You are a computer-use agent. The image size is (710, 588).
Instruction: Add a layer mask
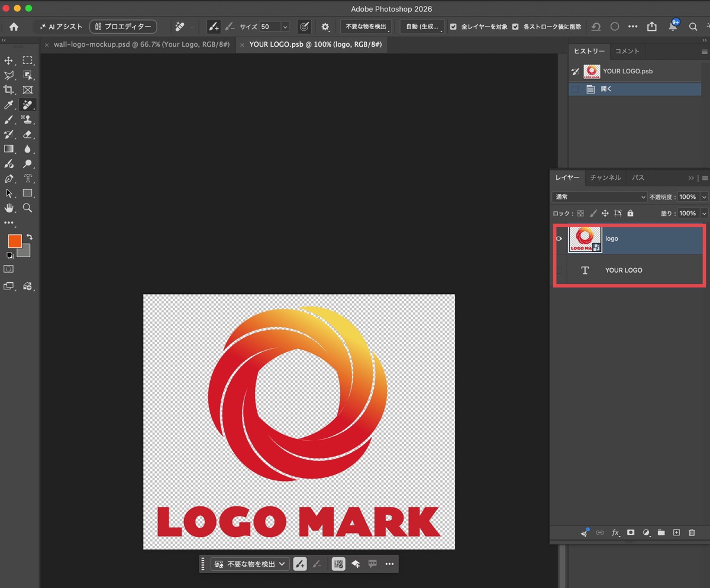tap(631, 532)
